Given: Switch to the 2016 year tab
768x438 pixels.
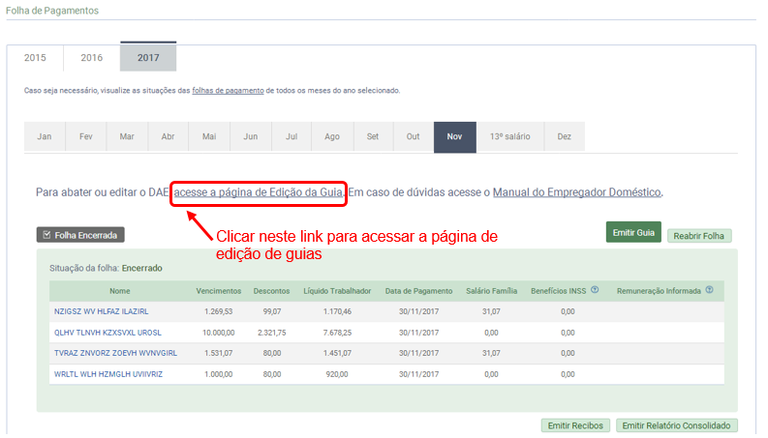Looking at the screenshot, I should pyautogui.click(x=92, y=58).
